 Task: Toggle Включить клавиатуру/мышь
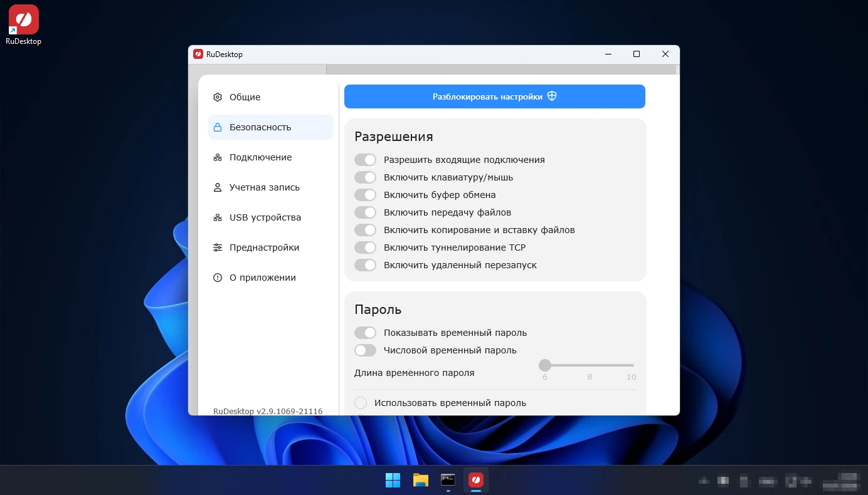pyautogui.click(x=365, y=177)
